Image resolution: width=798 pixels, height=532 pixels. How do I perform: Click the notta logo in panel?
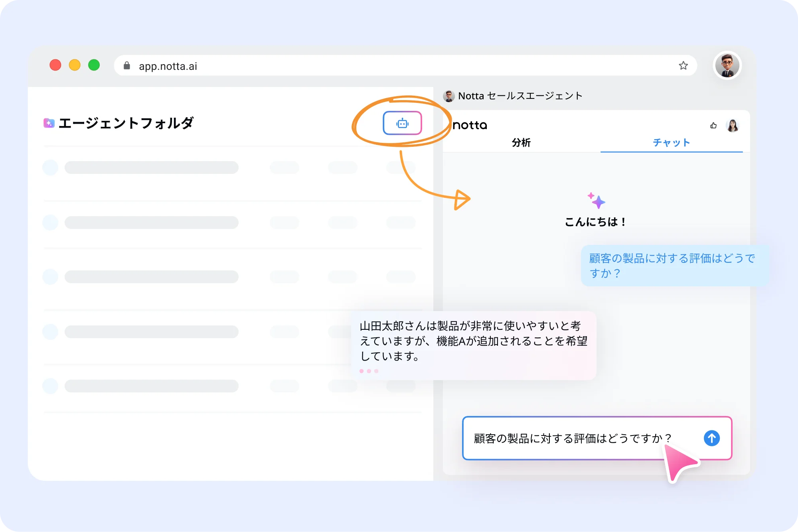[470, 125]
